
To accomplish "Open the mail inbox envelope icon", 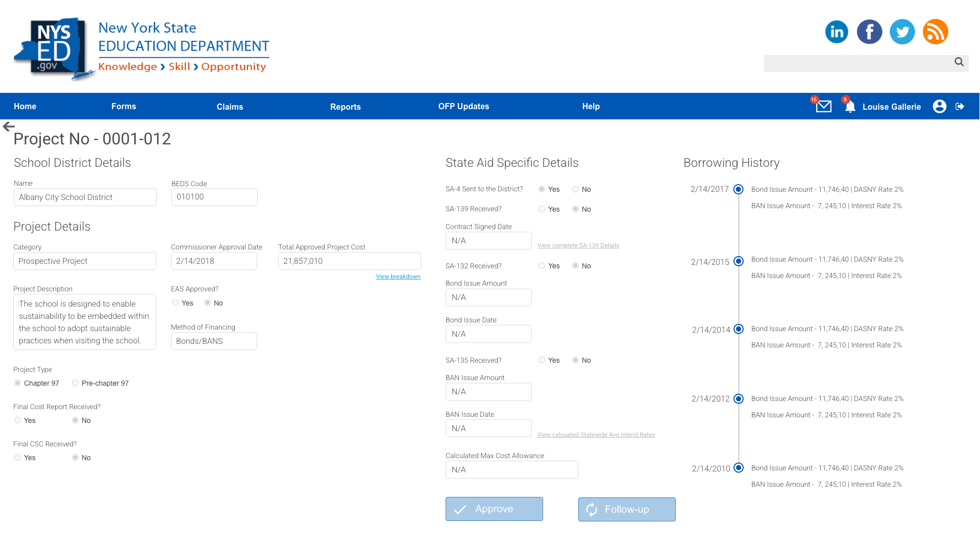I will [823, 107].
